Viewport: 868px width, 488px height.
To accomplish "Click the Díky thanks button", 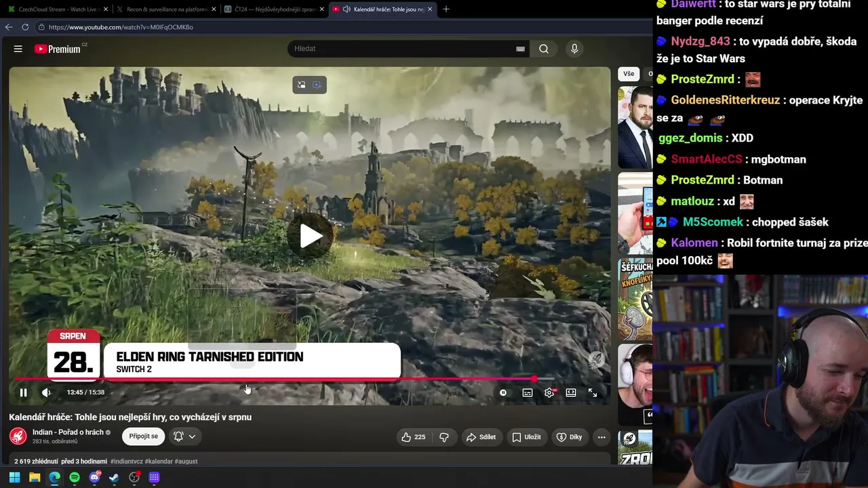I will [x=569, y=437].
